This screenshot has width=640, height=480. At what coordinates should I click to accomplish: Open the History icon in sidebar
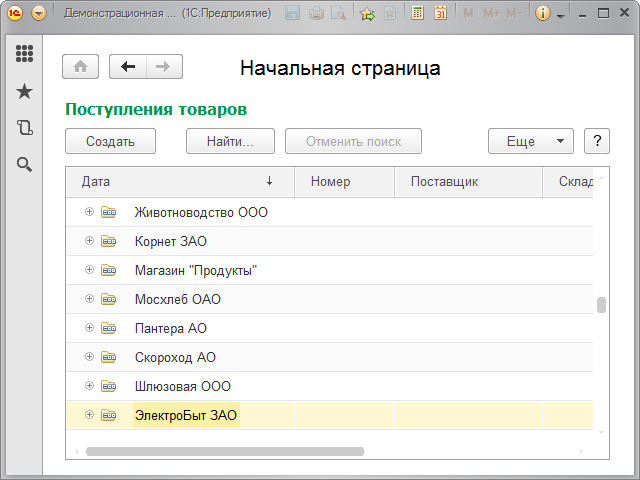tap(25, 128)
